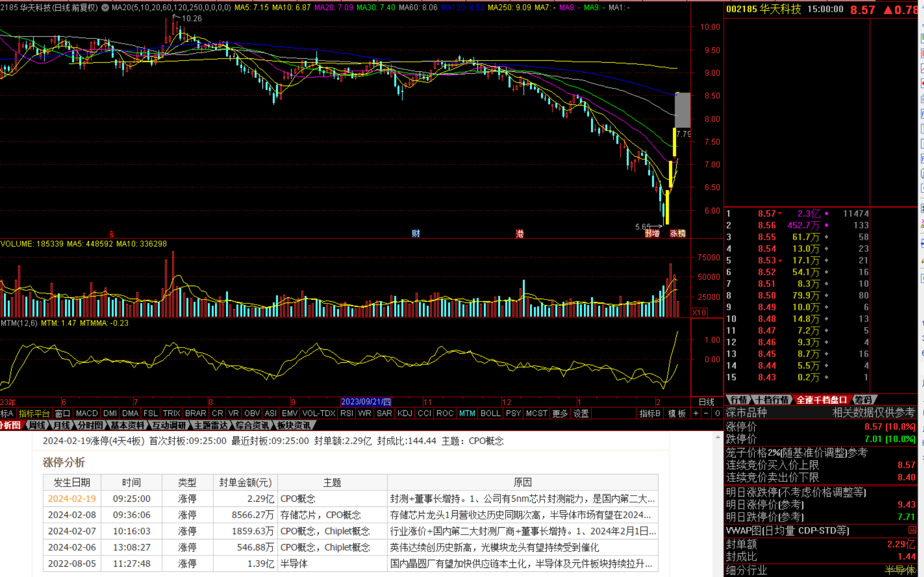Switch to the 周线 weekly tab

tap(37, 425)
